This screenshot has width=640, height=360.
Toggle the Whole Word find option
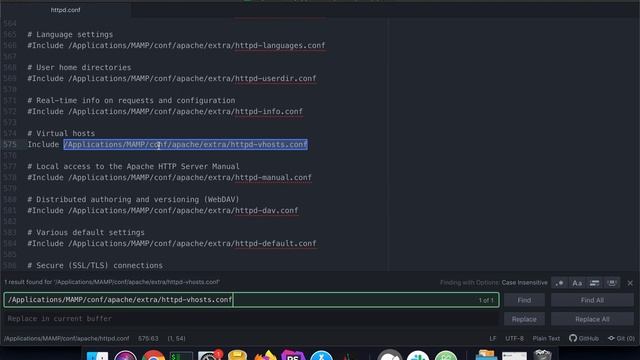pyautogui.click(x=611, y=283)
